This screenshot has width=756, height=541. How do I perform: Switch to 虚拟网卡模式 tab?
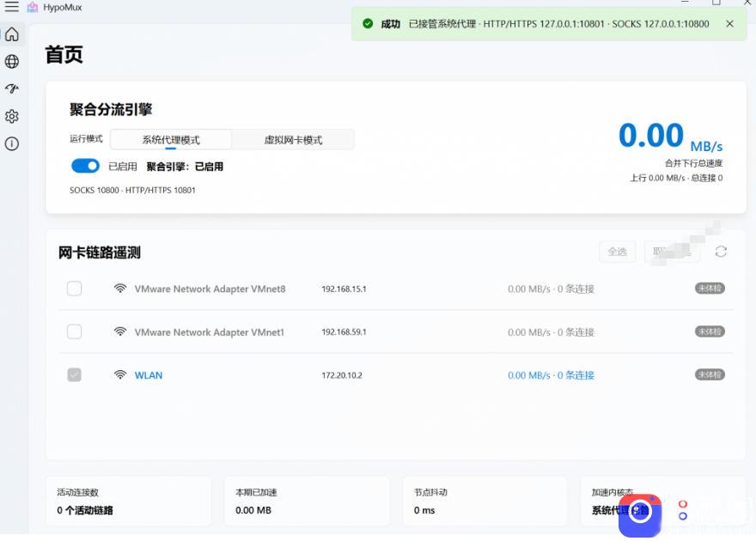(293, 140)
